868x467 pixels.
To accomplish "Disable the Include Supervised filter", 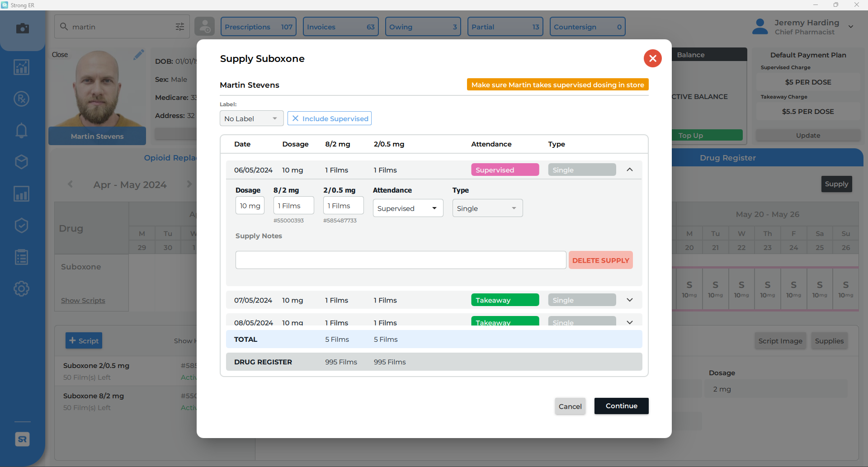I will [330, 118].
